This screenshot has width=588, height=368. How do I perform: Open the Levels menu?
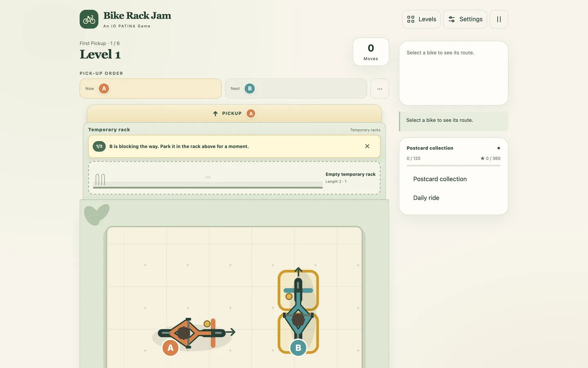point(421,19)
